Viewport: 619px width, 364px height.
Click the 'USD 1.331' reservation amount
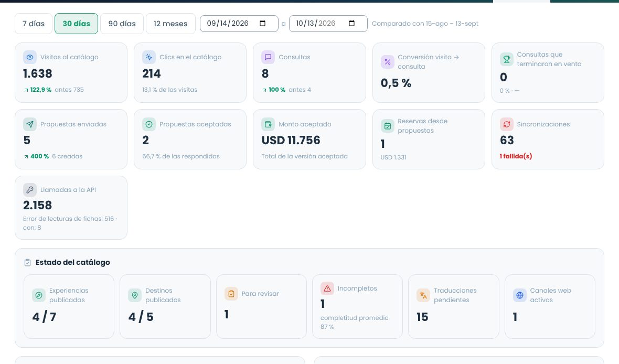click(393, 157)
